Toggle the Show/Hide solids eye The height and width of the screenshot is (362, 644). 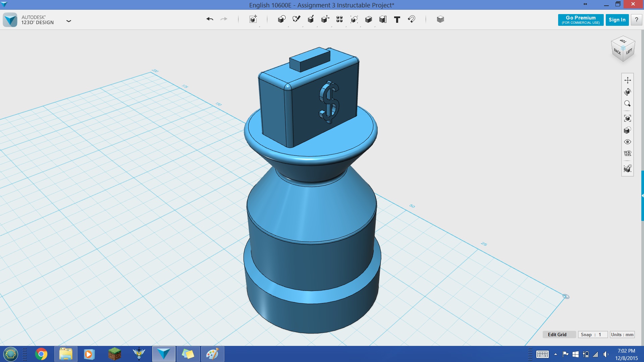click(628, 142)
